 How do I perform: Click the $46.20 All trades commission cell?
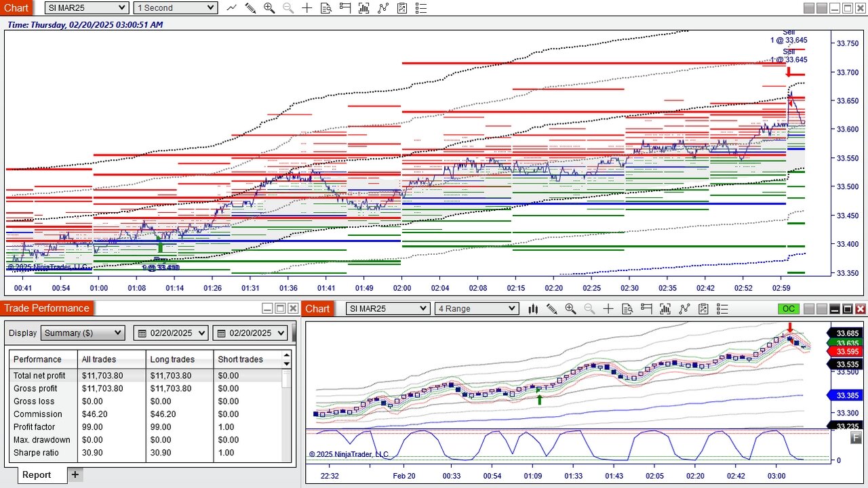pyautogui.click(x=94, y=414)
